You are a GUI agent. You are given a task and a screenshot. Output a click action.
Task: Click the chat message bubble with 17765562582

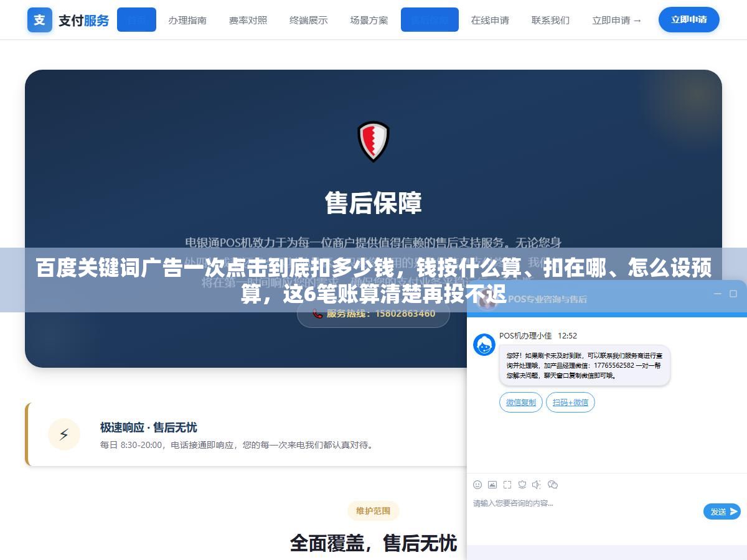click(x=585, y=365)
